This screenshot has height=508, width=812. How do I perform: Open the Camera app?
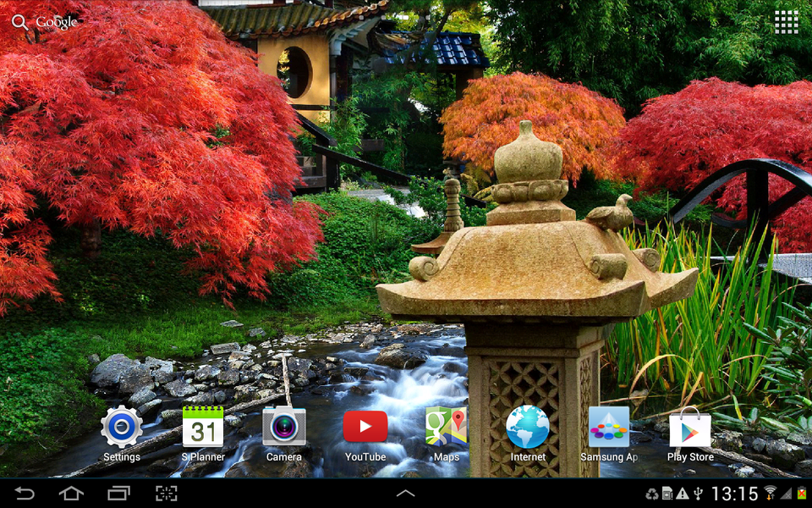click(284, 428)
